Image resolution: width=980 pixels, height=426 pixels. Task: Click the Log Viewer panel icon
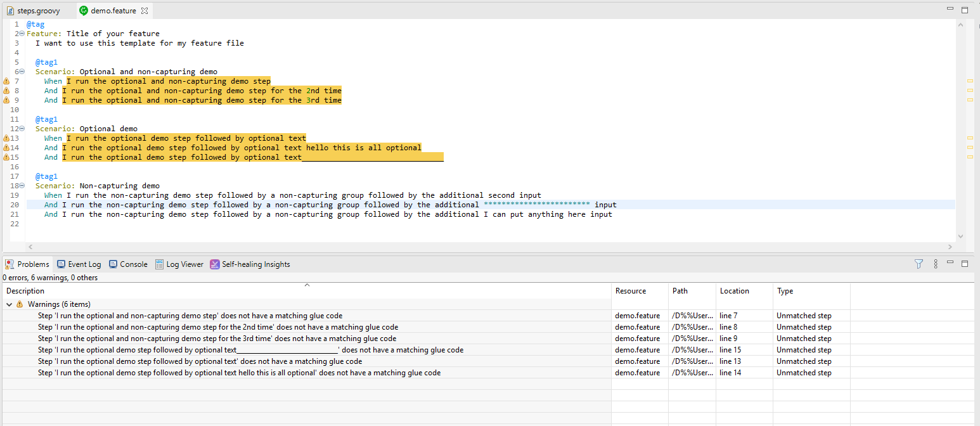179,264
